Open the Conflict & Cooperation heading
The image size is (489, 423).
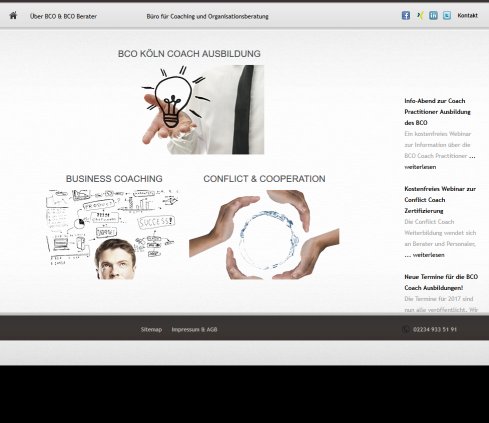264,179
